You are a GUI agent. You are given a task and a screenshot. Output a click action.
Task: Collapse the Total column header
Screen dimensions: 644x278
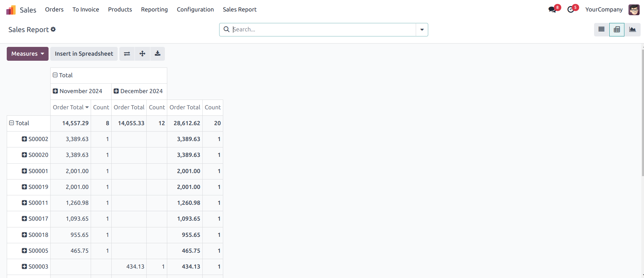point(55,75)
